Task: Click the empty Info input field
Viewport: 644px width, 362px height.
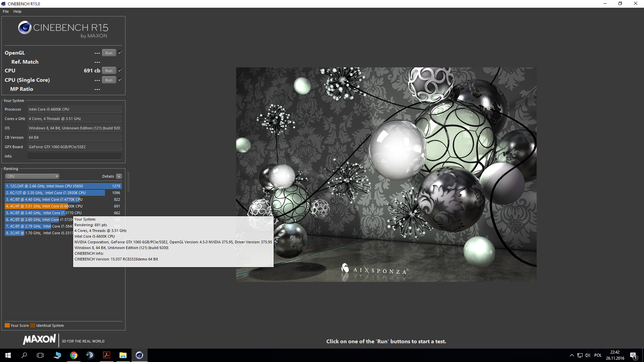Action: point(74,156)
